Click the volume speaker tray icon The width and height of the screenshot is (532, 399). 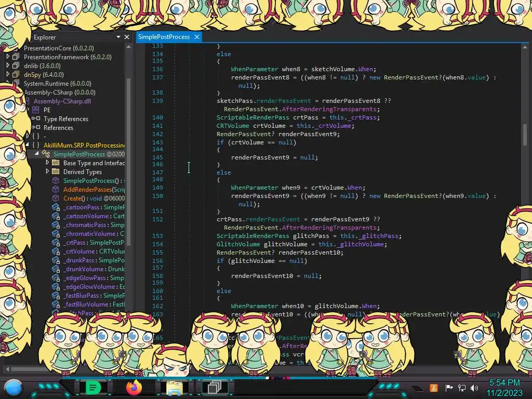coord(474,388)
